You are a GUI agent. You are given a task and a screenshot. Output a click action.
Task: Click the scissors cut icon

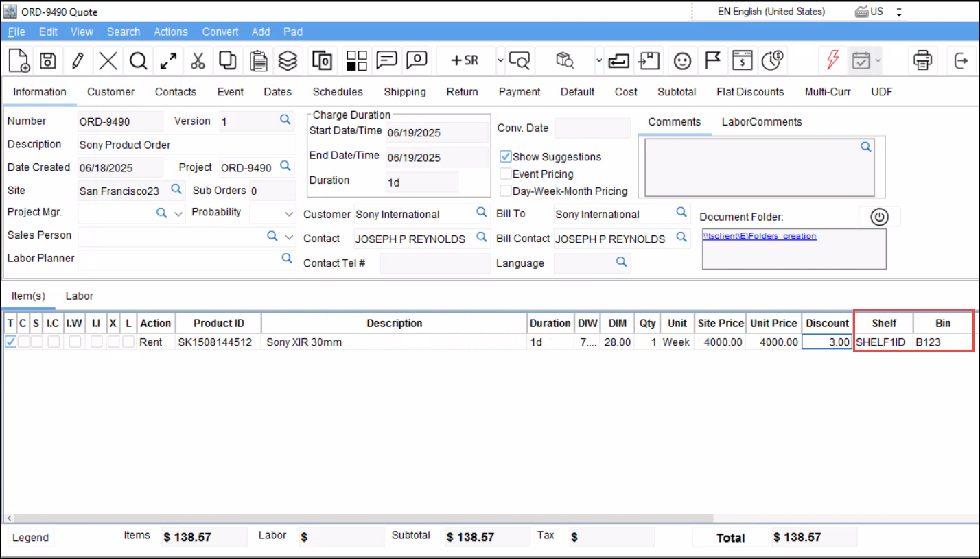pyautogui.click(x=198, y=61)
